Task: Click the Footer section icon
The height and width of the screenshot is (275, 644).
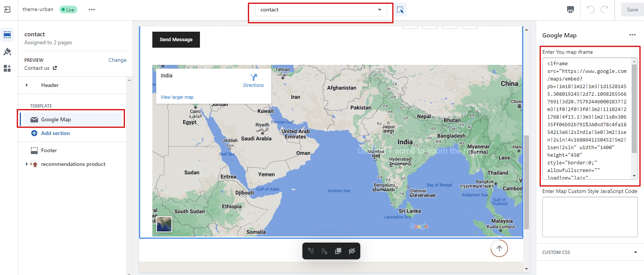Action: point(34,150)
